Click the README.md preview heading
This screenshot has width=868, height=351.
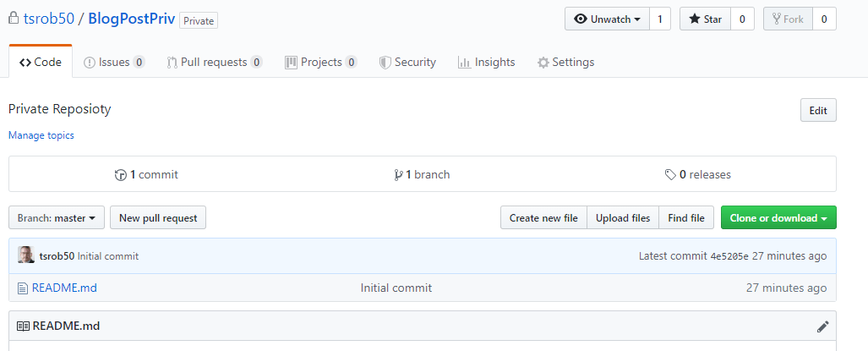pos(66,326)
